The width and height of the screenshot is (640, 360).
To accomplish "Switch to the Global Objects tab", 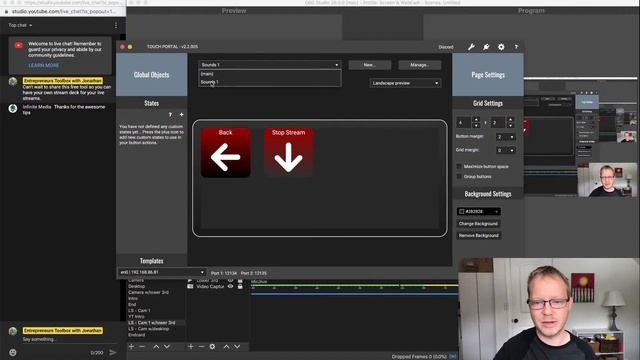I will 151,75.
